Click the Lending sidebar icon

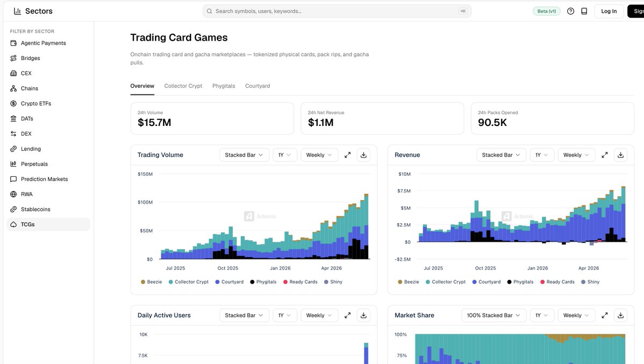tap(13, 148)
